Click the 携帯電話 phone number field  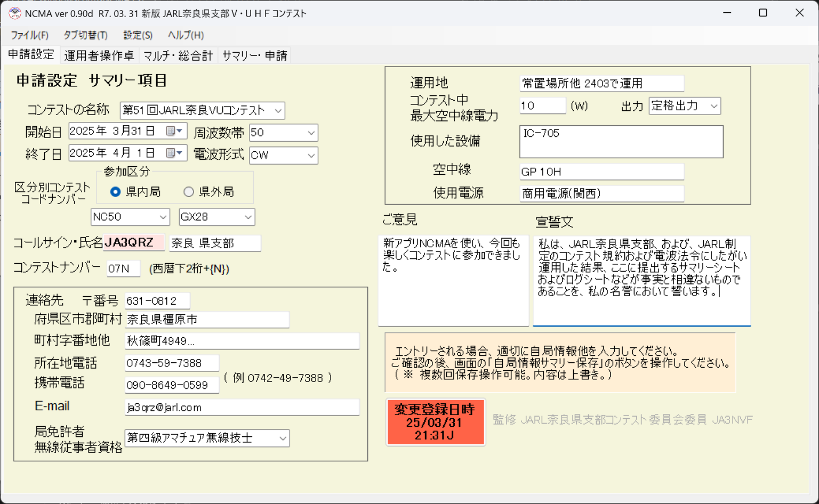pyautogui.click(x=172, y=384)
